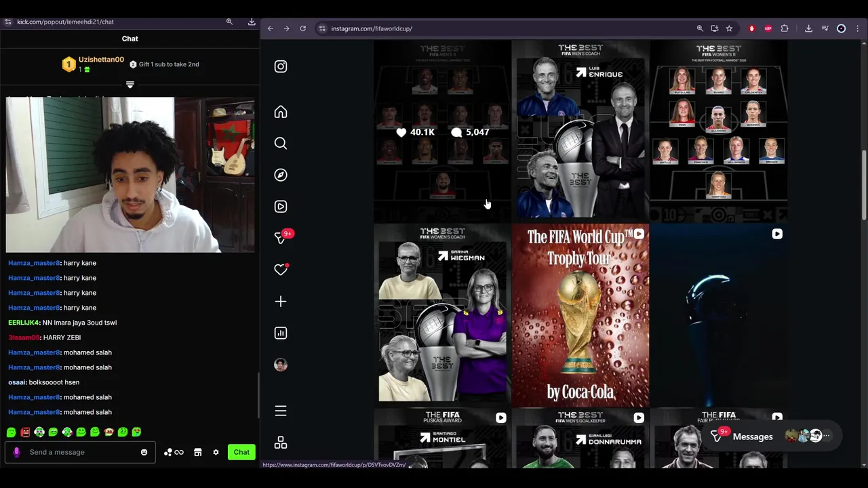Open Instagram direct messages sidebar icon

(x=281, y=237)
